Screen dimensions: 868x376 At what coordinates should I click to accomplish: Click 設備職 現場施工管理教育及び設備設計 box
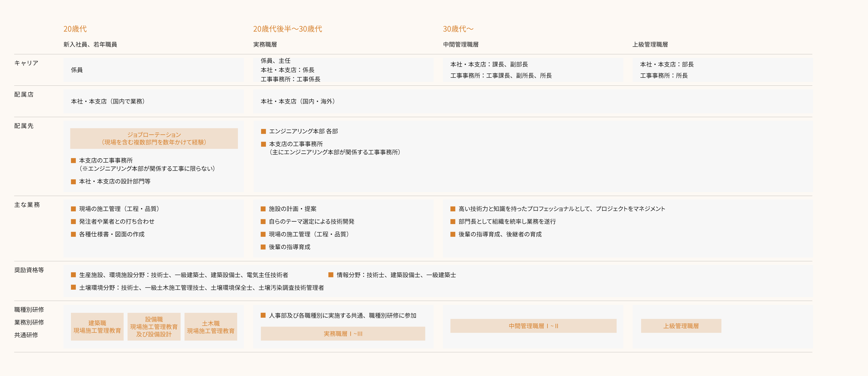[154, 326]
